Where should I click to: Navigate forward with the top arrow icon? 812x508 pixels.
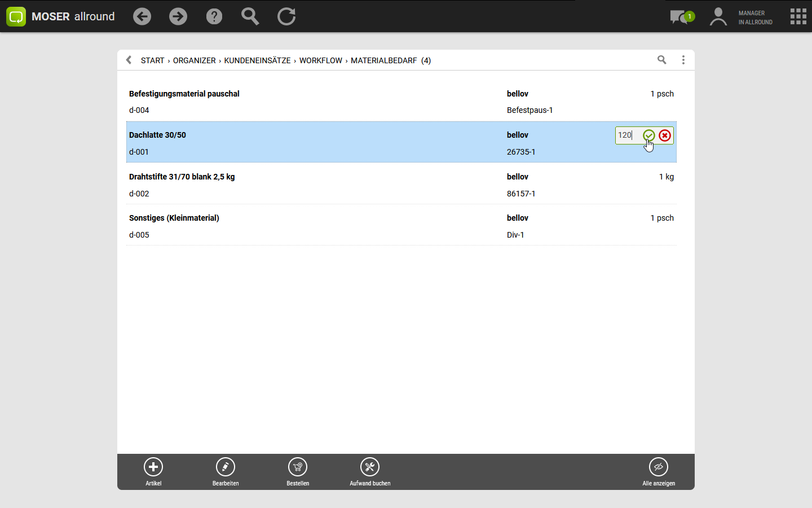pyautogui.click(x=178, y=16)
